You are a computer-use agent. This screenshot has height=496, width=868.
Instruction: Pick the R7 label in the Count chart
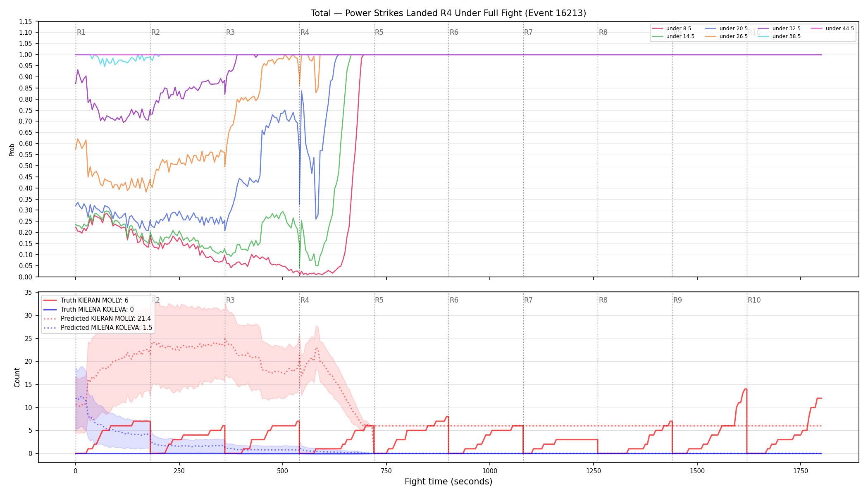pyautogui.click(x=528, y=300)
